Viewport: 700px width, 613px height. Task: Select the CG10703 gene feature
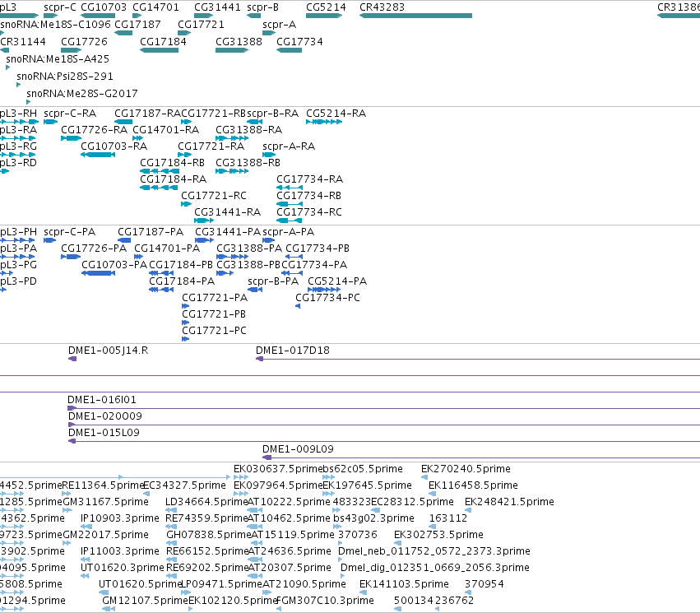(x=98, y=16)
